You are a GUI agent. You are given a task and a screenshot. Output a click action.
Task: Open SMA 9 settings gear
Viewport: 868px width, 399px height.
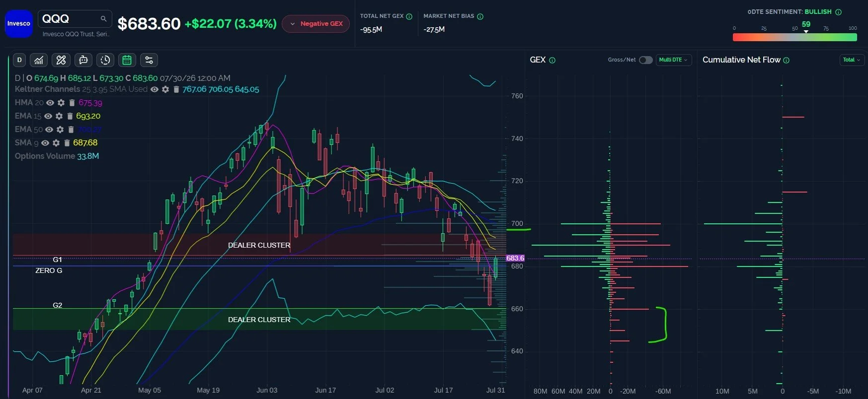56,143
